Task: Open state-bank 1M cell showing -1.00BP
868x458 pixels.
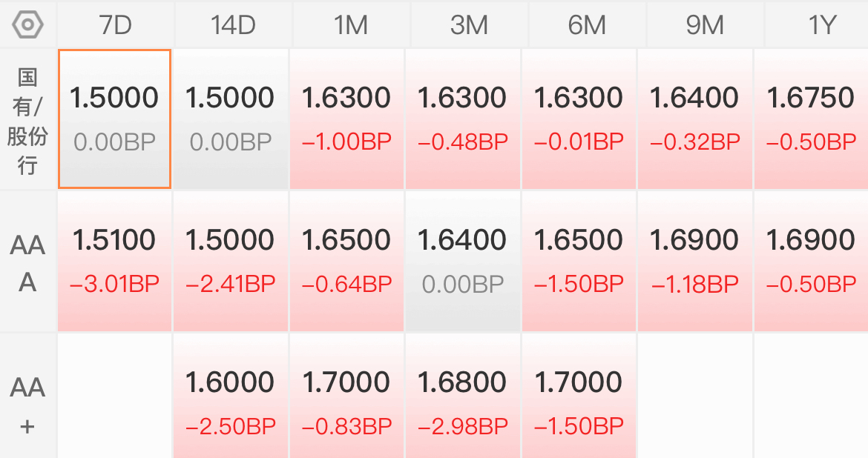Action: tap(346, 119)
